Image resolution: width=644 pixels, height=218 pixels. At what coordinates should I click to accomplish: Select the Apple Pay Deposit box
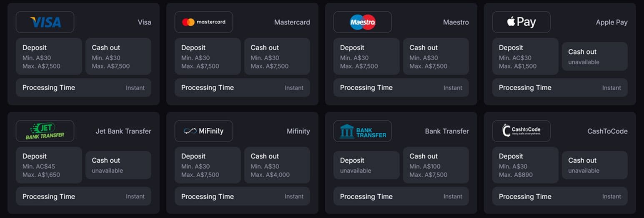[x=525, y=57]
